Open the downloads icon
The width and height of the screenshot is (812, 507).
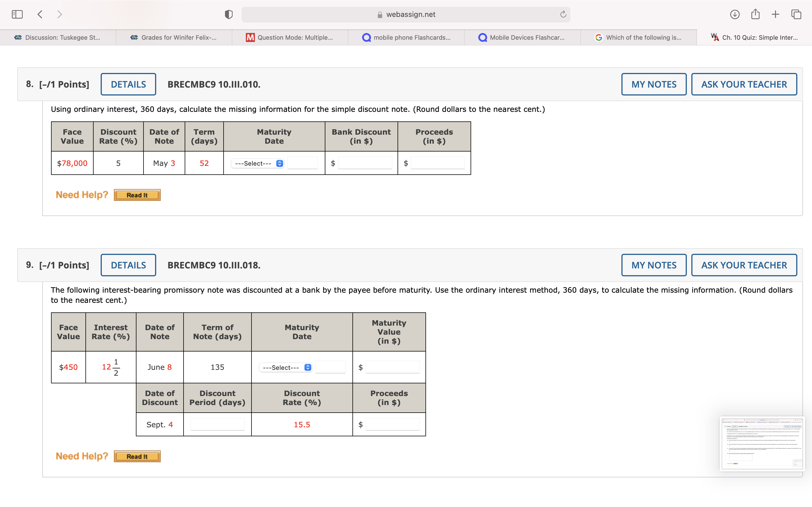734,14
